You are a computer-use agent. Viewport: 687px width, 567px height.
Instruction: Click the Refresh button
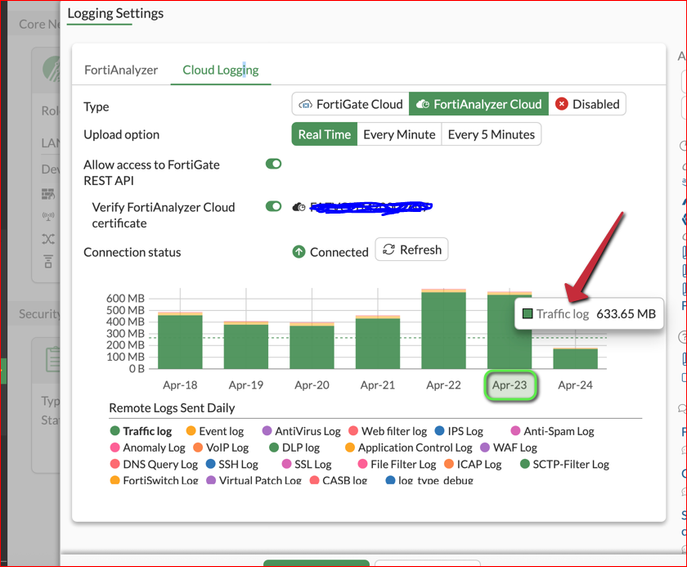[411, 249]
